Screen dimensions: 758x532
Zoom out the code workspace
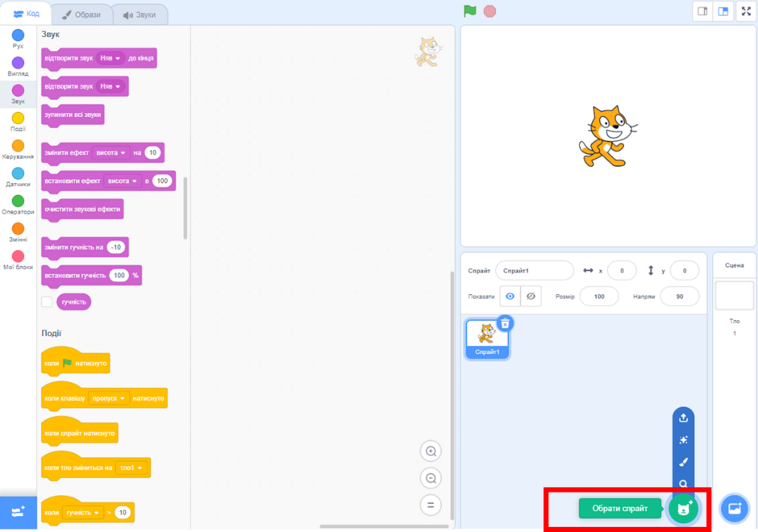coord(431,478)
